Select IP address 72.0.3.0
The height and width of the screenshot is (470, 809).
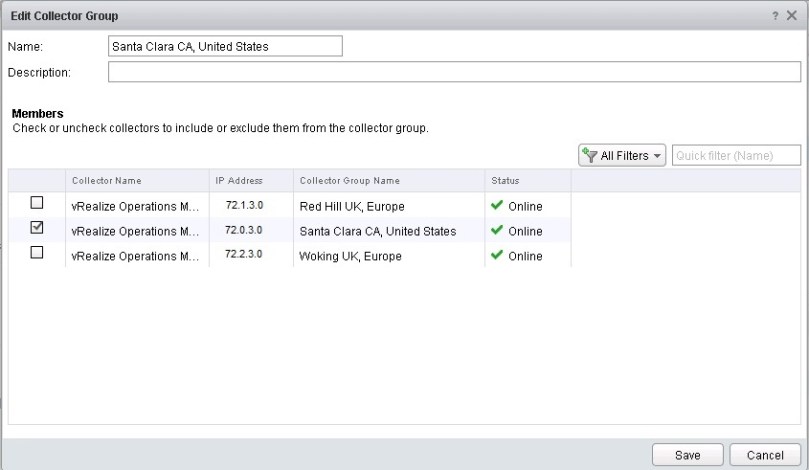[x=244, y=230]
